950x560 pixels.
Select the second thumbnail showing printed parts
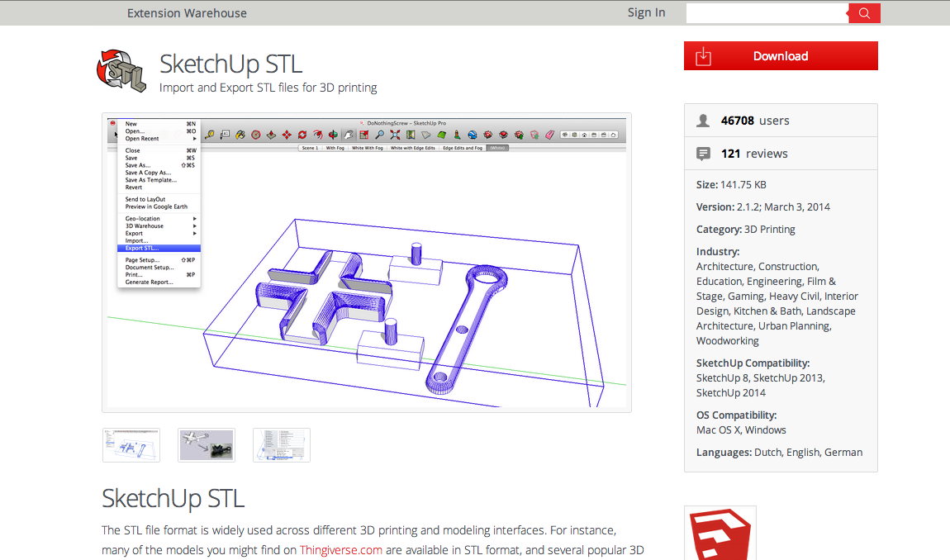point(207,445)
